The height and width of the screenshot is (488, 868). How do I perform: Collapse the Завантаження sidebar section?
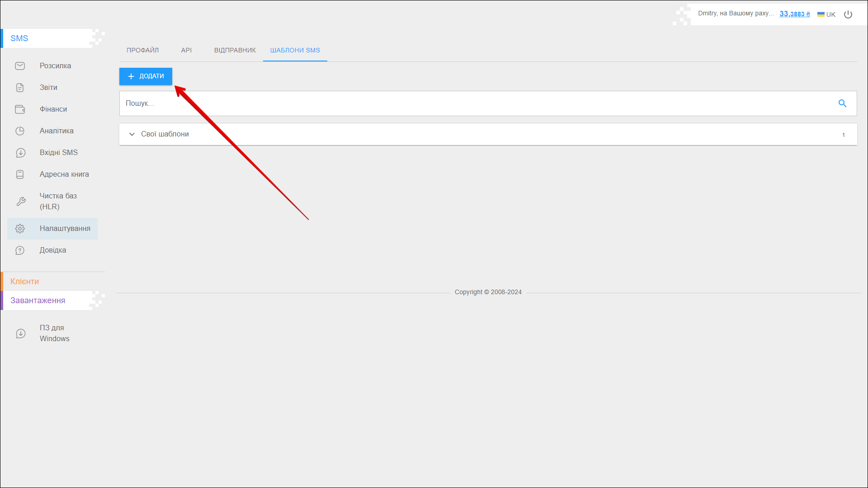coord(38,300)
